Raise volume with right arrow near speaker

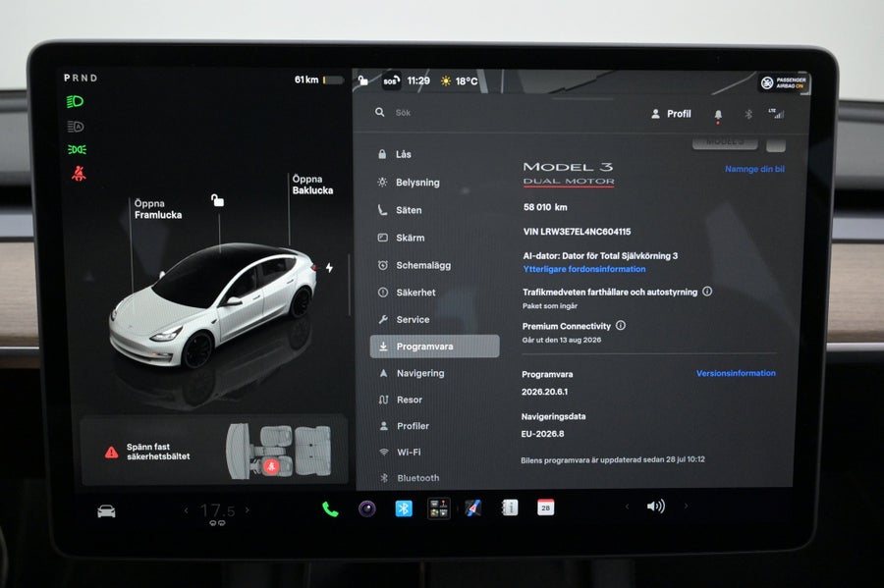[x=687, y=506]
